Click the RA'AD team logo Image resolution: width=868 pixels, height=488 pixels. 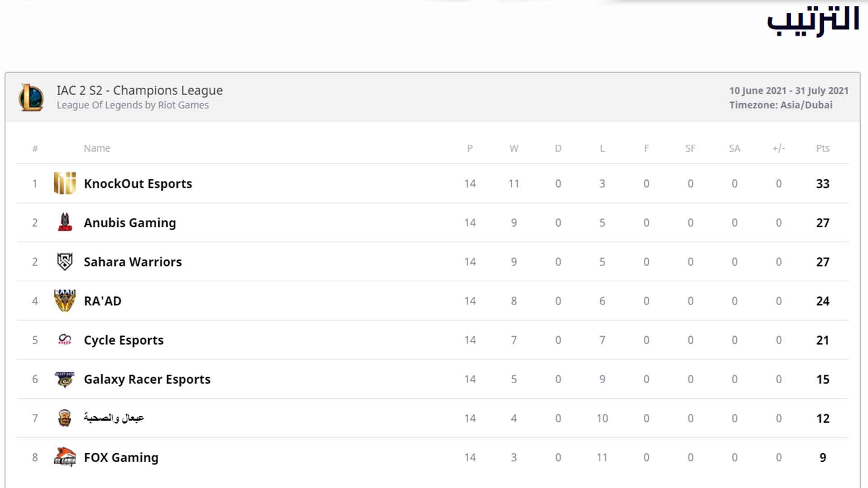point(65,300)
